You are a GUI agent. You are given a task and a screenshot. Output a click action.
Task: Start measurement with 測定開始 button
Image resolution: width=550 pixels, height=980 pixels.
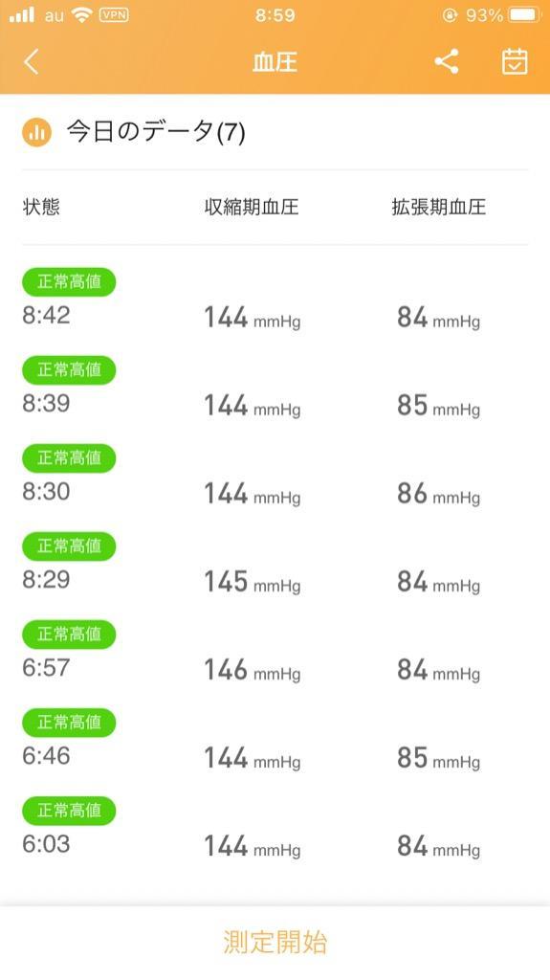[275, 942]
